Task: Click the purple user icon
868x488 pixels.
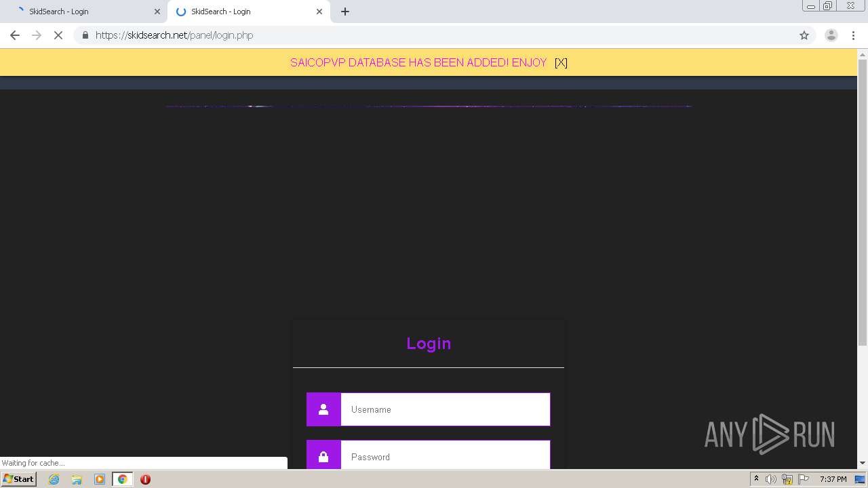Action: (x=323, y=409)
